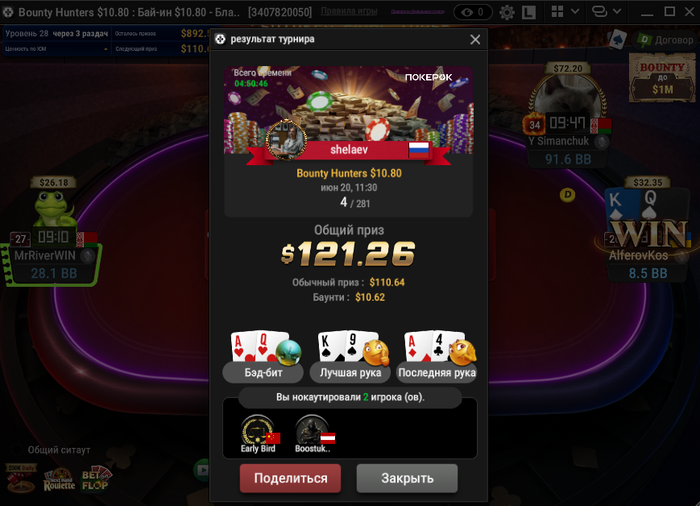
Task: Open the Roulette mini-game icon
Action: click(59, 481)
